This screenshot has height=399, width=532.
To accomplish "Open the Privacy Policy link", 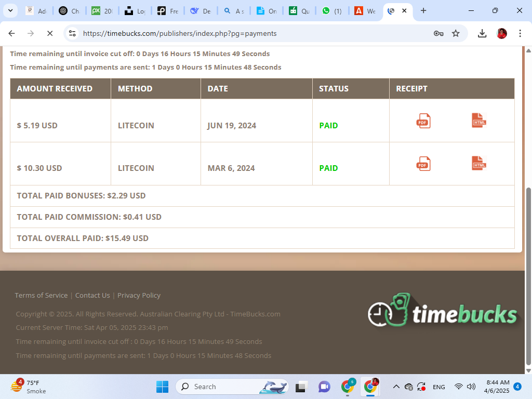I will pos(139,295).
